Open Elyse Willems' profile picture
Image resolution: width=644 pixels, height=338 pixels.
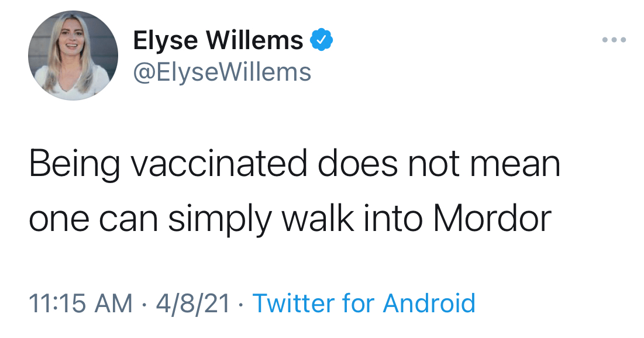pyautogui.click(x=73, y=56)
